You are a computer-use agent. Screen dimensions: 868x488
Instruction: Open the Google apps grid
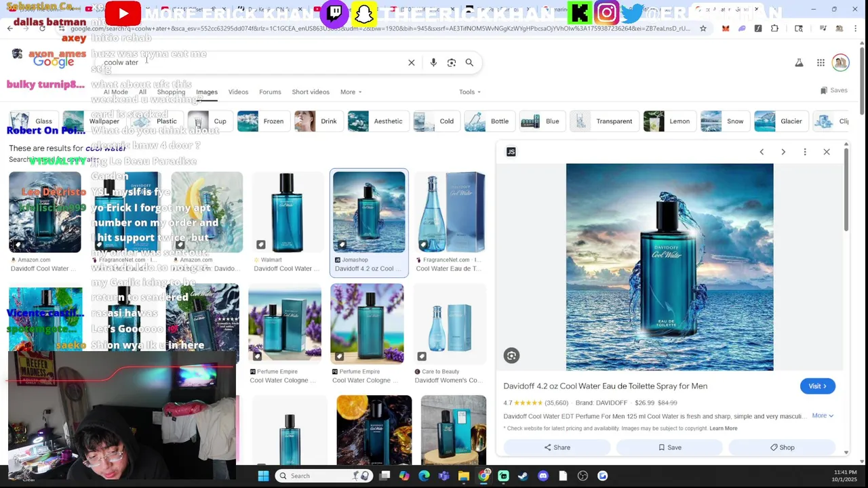point(821,62)
